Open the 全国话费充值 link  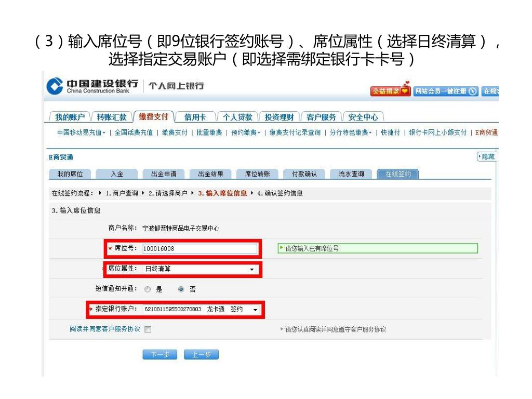pyautogui.click(x=134, y=132)
